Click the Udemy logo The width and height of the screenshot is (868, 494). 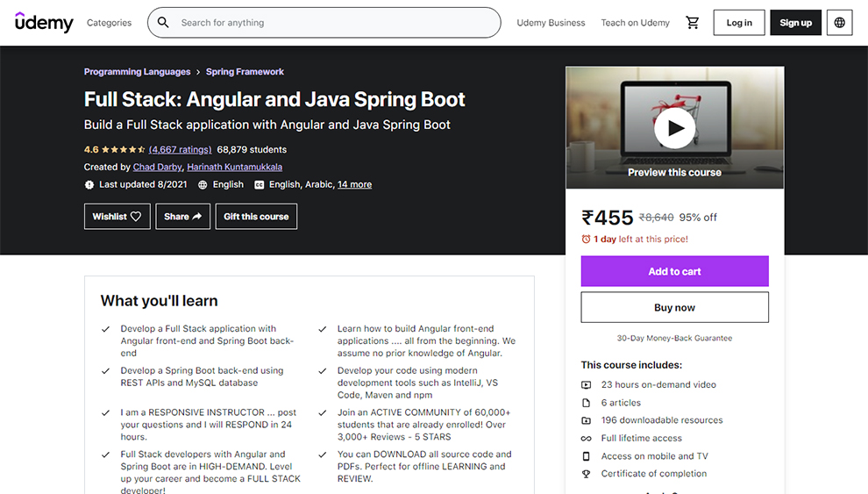pyautogui.click(x=44, y=23)
